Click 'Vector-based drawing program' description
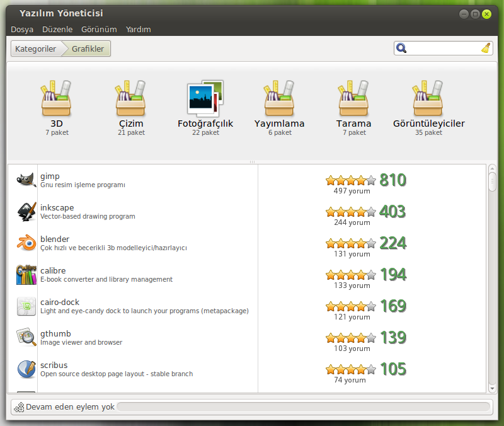504x426 pixels. (88, 216)
